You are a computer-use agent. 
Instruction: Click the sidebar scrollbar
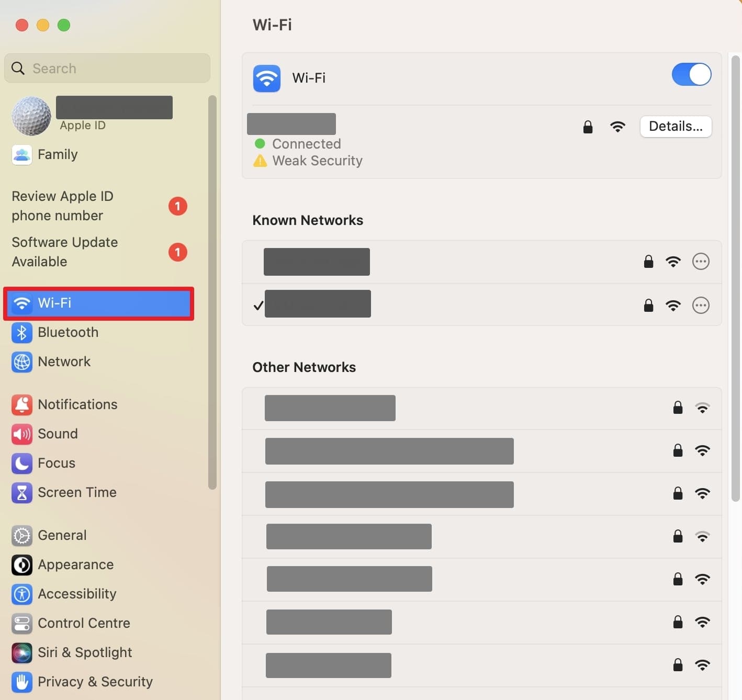(212, 292)
